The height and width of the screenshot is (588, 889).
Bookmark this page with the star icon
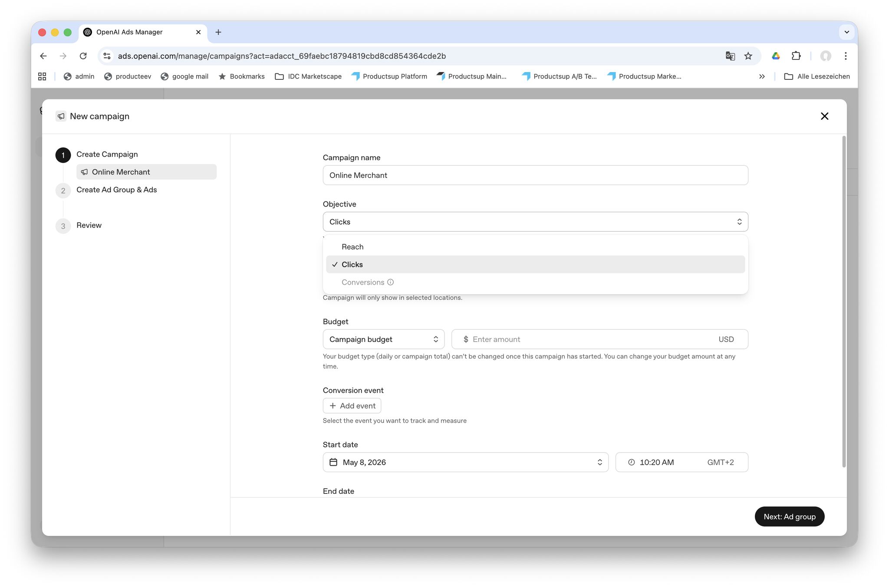point(748,56)
